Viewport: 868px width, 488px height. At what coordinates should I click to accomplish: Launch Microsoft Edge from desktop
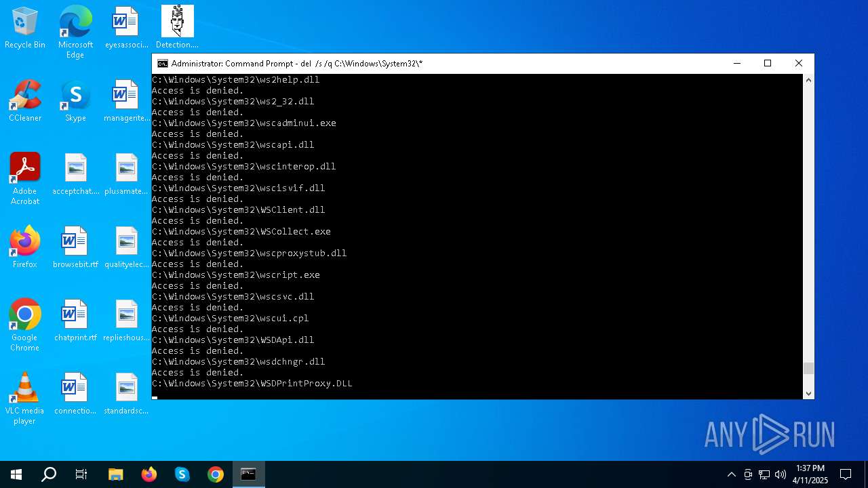pos(75,32)
